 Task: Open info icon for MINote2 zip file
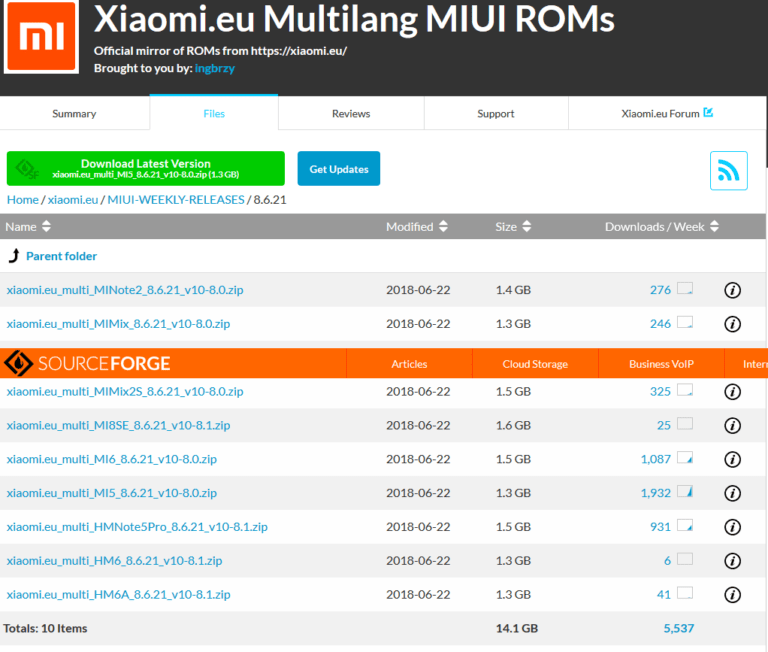click(732, 290)
